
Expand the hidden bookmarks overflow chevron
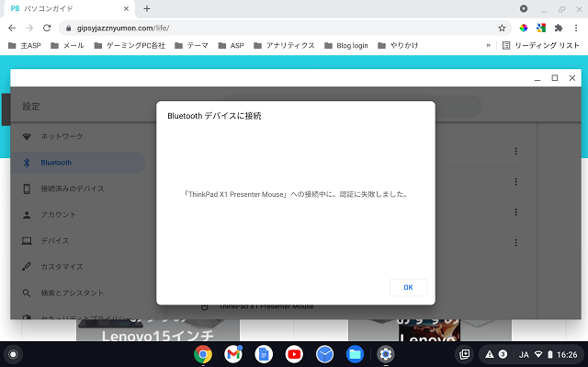pos(488,45)
